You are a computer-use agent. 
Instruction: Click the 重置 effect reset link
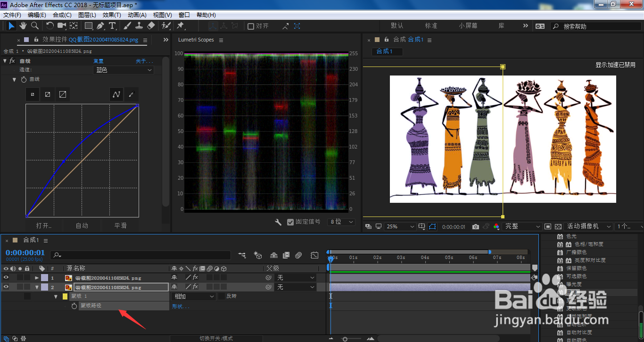coord(99,61)
